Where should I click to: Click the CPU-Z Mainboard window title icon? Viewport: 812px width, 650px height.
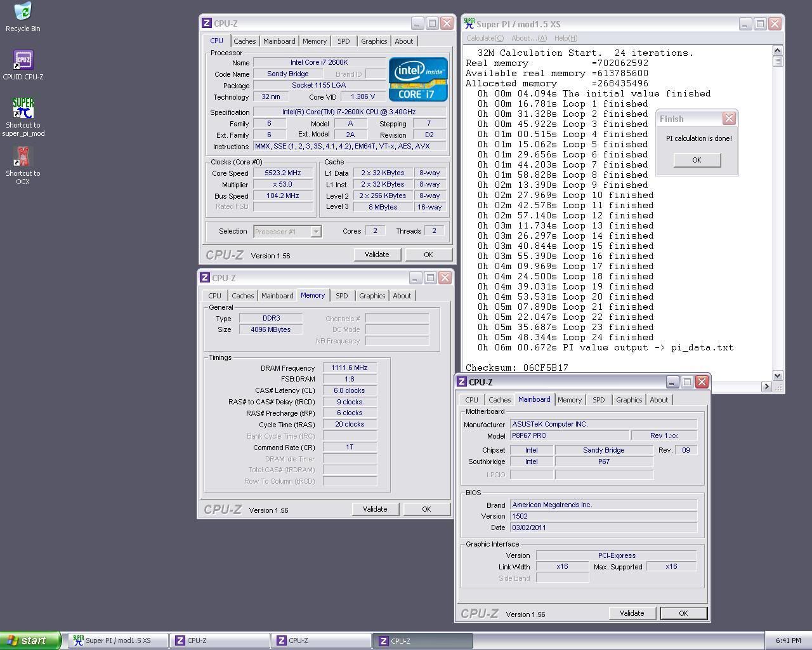pos(461,382)
